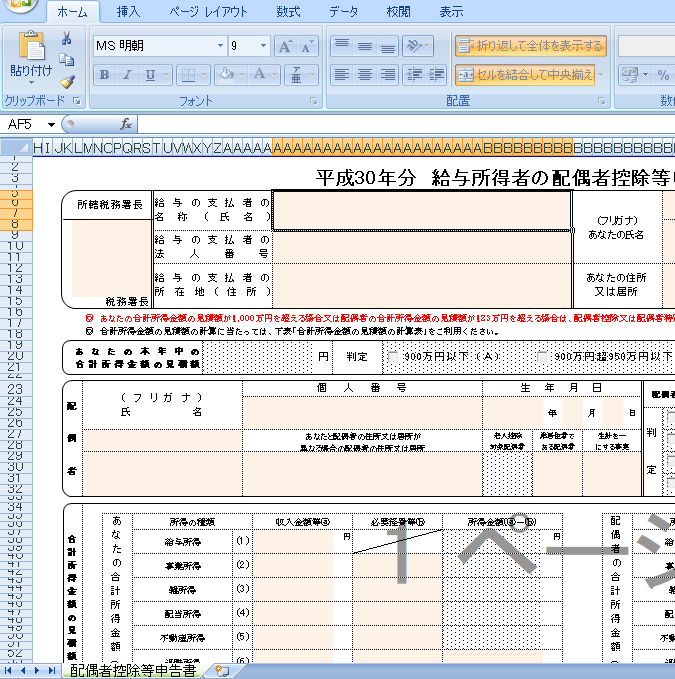Open the font name MS 明朝 dropdown

(220, 45)
